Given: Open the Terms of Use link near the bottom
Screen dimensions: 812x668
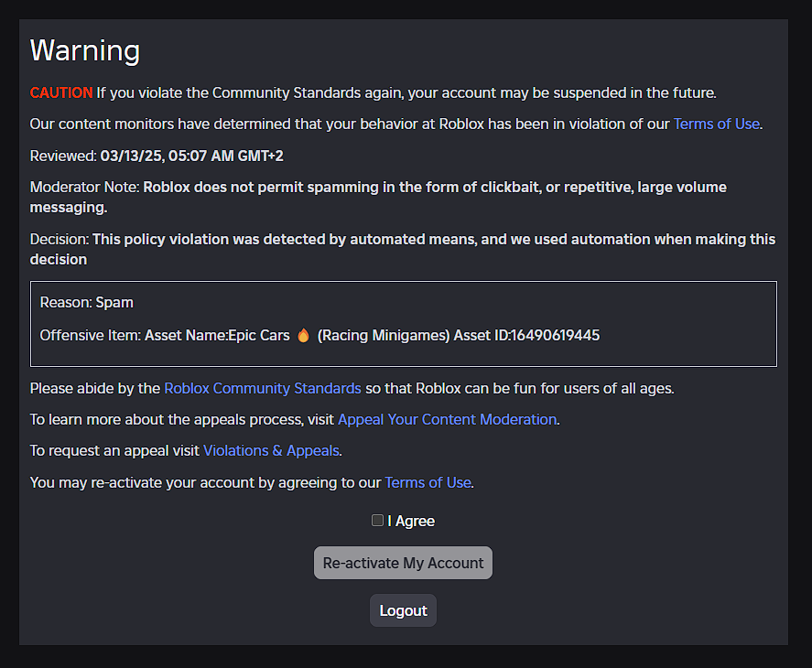Looking at the screenshot, I should click(x=428, y=482).
